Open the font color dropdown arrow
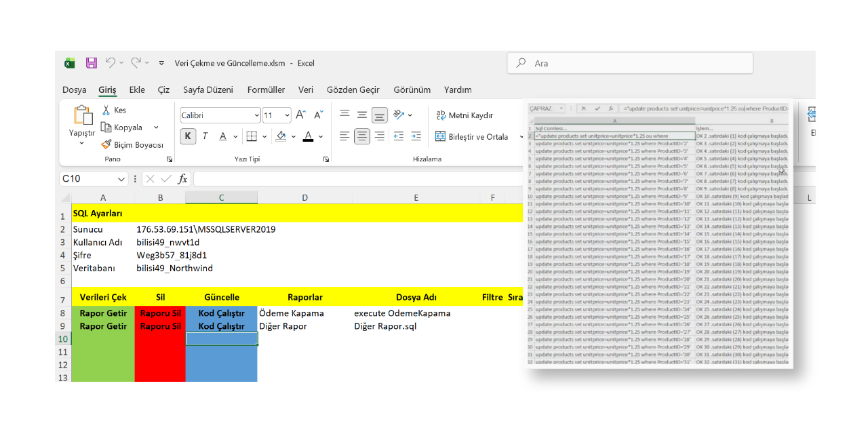868x434 pixels. click(x=320, y=136)
